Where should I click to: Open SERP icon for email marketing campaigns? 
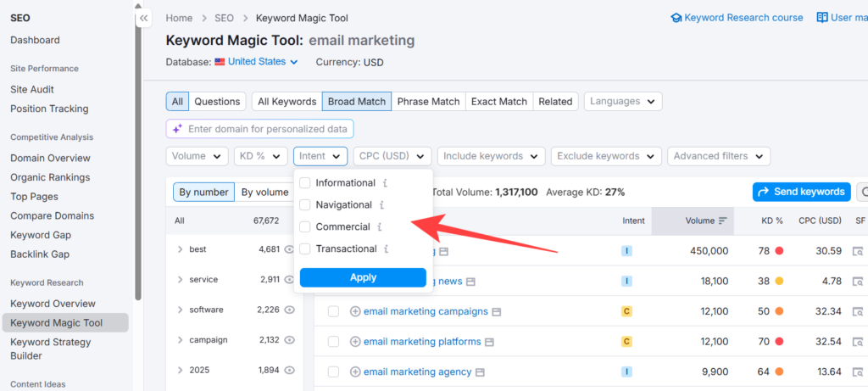[497, 312]
